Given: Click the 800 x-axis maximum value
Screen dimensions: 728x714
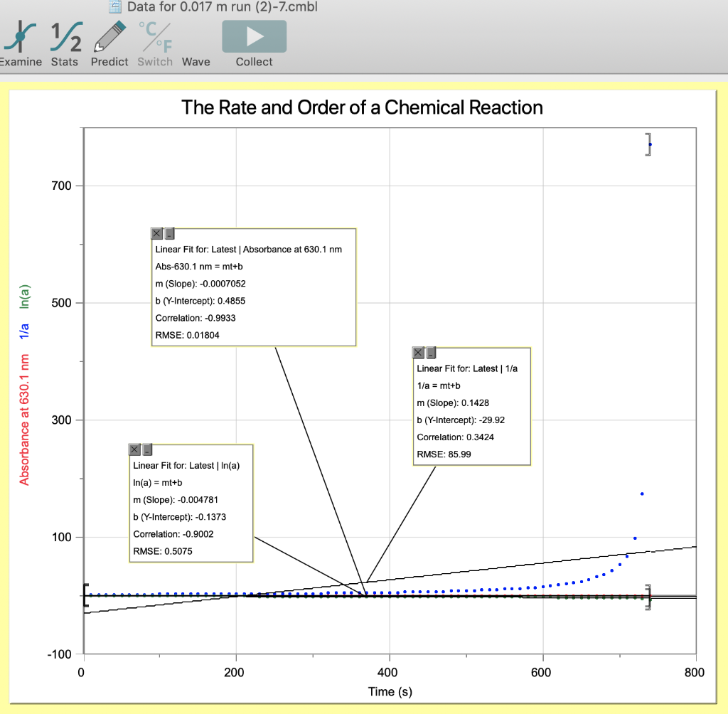Looking at the screenshot, I should point(694,672).
